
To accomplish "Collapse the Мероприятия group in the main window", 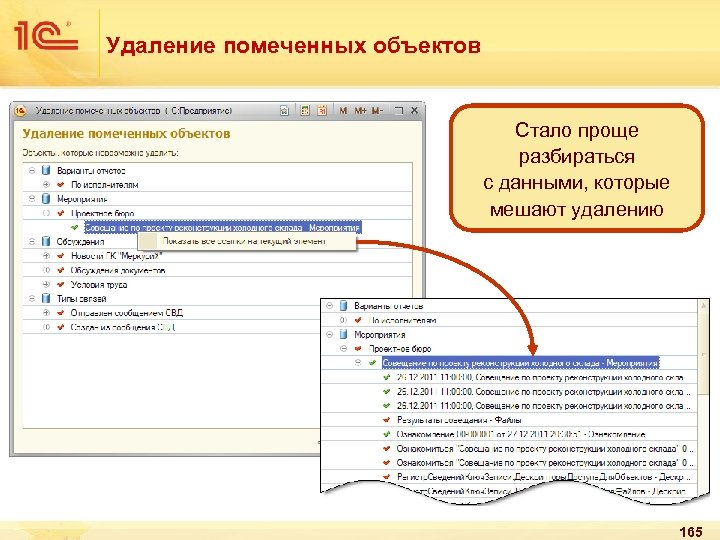I will click(x=32, y=199).
